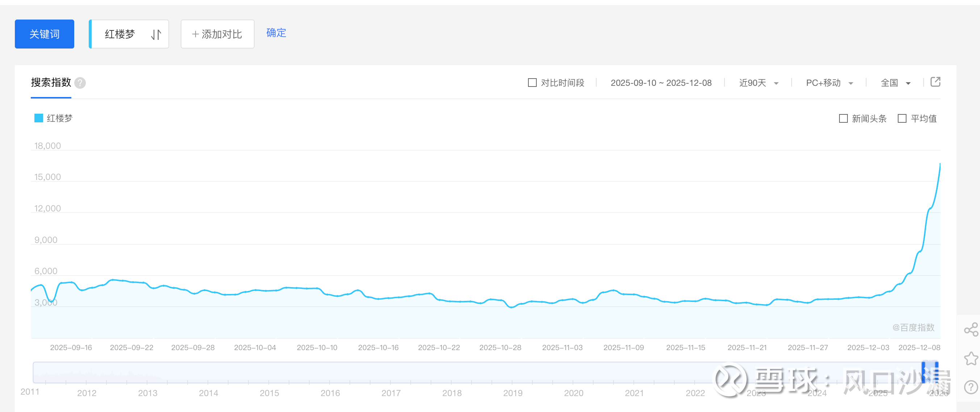The width and height of the screenshot is (980, 412).
Task: Click the date range 2025-09-10 ~ 2025-12-08
Action: [x=661, y=83]
